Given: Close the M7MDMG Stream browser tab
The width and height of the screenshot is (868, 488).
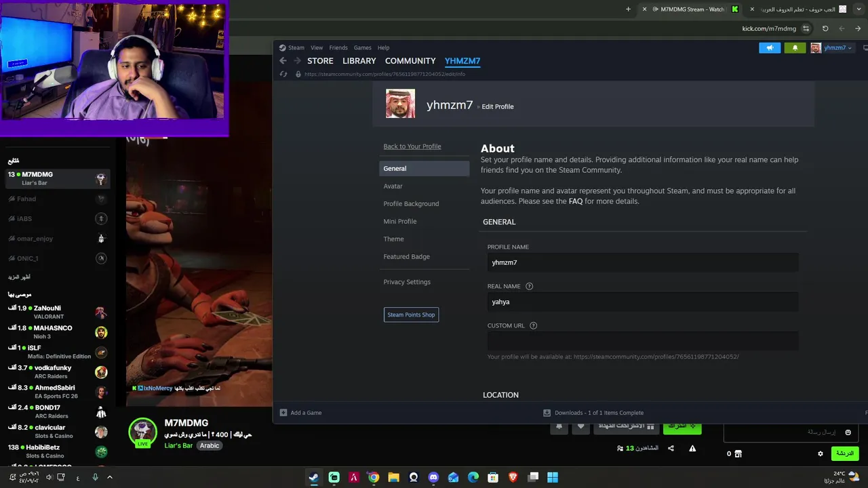Looking at the screenshot, I should [644, 9].
